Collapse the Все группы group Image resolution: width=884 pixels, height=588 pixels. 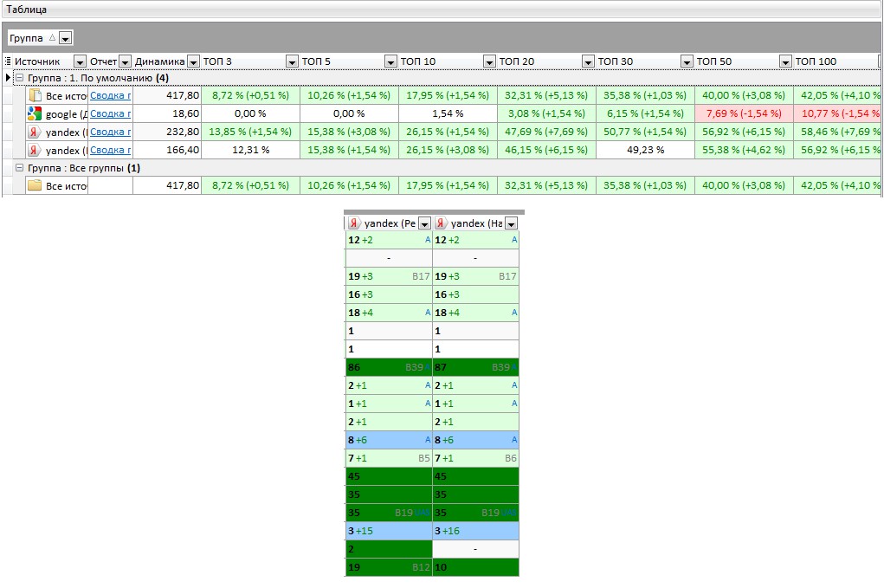19,168
